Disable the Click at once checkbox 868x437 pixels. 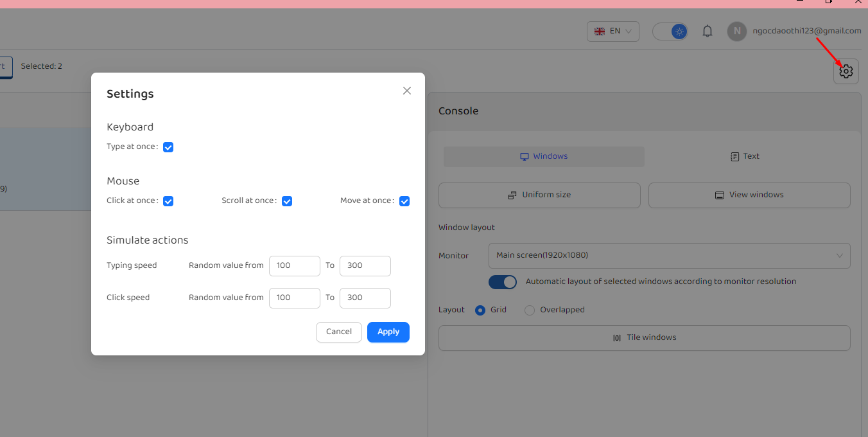(x=168, y=201)
